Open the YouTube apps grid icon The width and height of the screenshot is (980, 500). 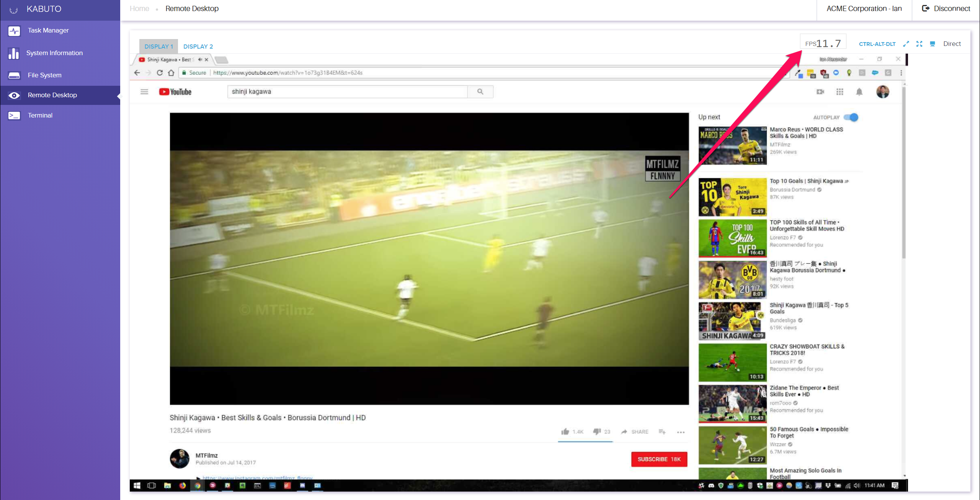840,92
